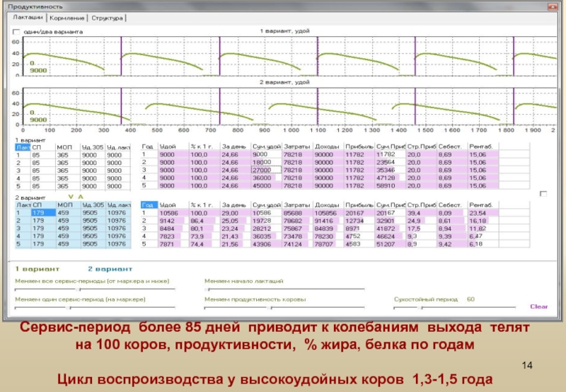Select highlighted СП cell 179 in first row
This screenshot has height=392, width=566.
click(42, 212)
